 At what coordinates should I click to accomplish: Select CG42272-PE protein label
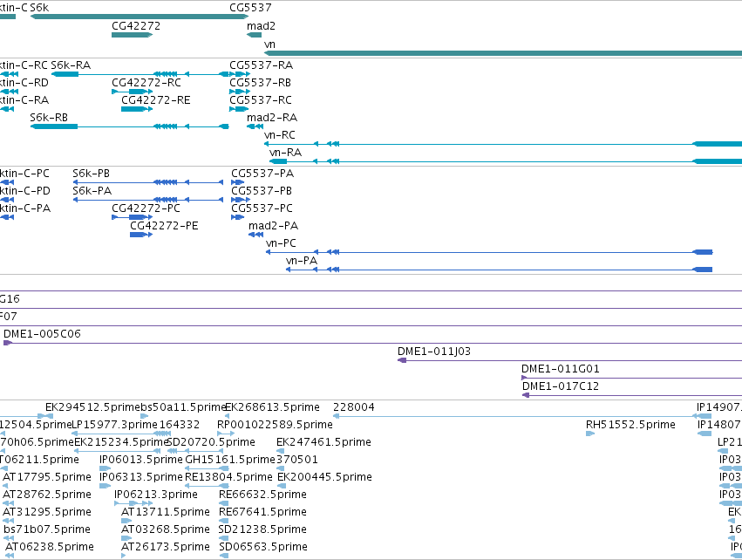pos(164,226)
